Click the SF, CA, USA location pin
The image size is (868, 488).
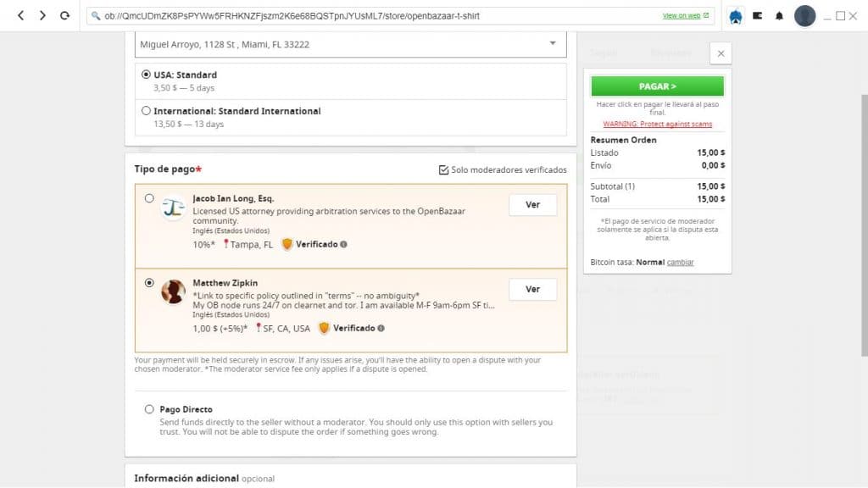pyautogui.click(x=258, y=328)
